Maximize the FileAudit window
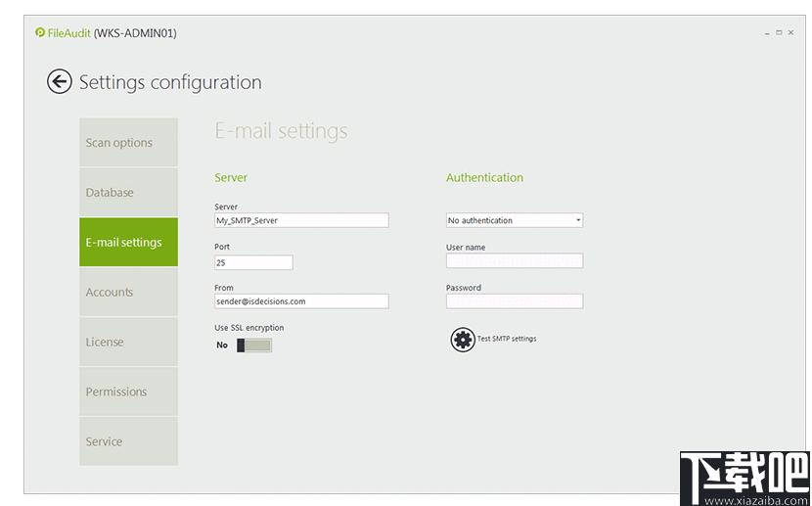The width and height of the screenshot is (812, 506). (x=779, y=32)
